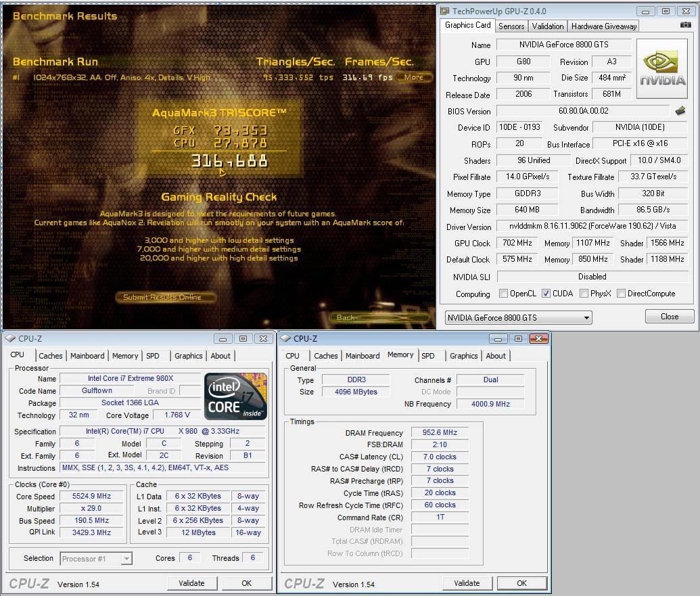Click Validate in right CPU-Z window
This screenshot has width=700, height=596.
click(x=467, y=583)
